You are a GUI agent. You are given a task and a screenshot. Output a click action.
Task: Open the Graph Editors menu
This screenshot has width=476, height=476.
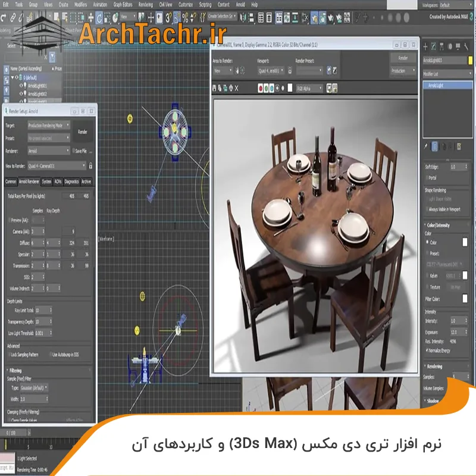click(123, 5)
